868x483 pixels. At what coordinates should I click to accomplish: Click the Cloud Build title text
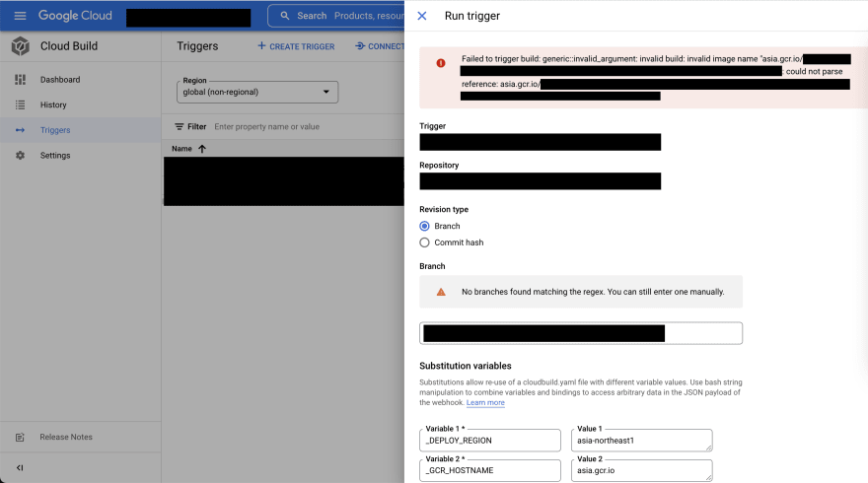pyautogui.click(x=69, y=46)
